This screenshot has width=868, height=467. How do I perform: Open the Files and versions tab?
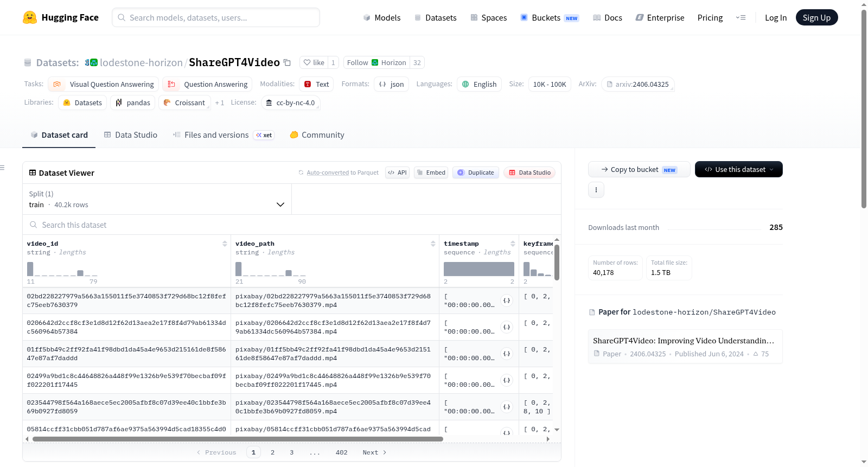click(x=224, y=135)
